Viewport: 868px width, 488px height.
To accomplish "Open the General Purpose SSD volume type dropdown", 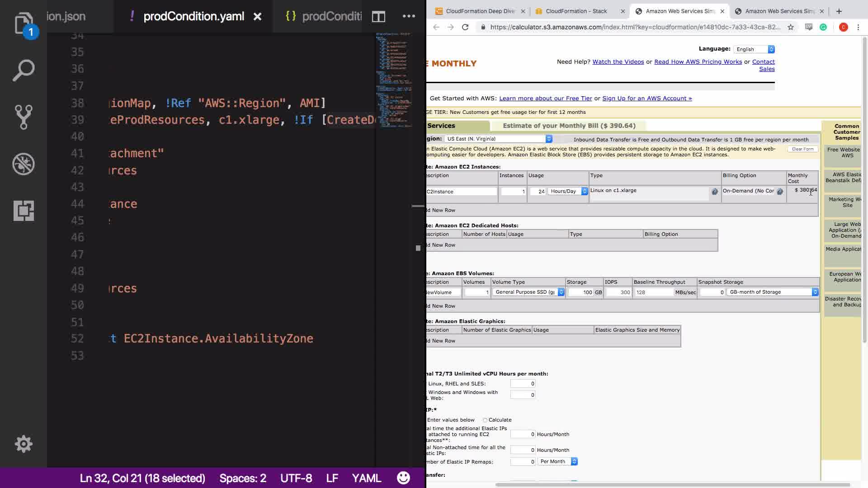I will click(528, 292).
